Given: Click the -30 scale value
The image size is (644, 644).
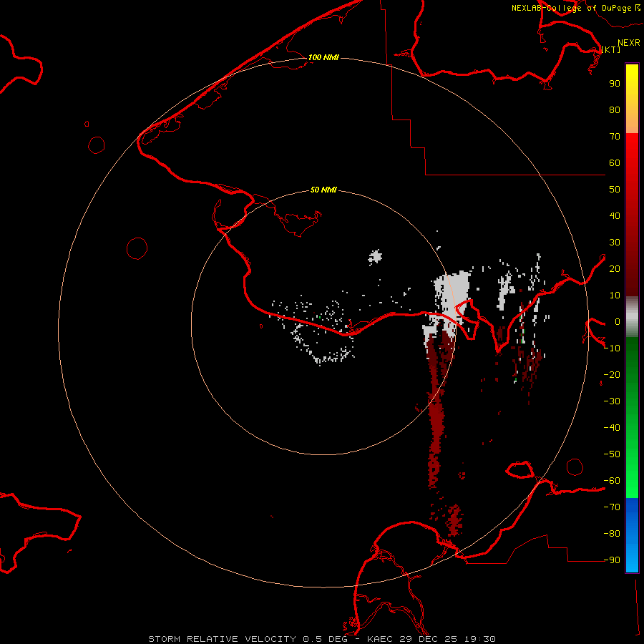Looking at the screenshot, I should tap(612, 401).
